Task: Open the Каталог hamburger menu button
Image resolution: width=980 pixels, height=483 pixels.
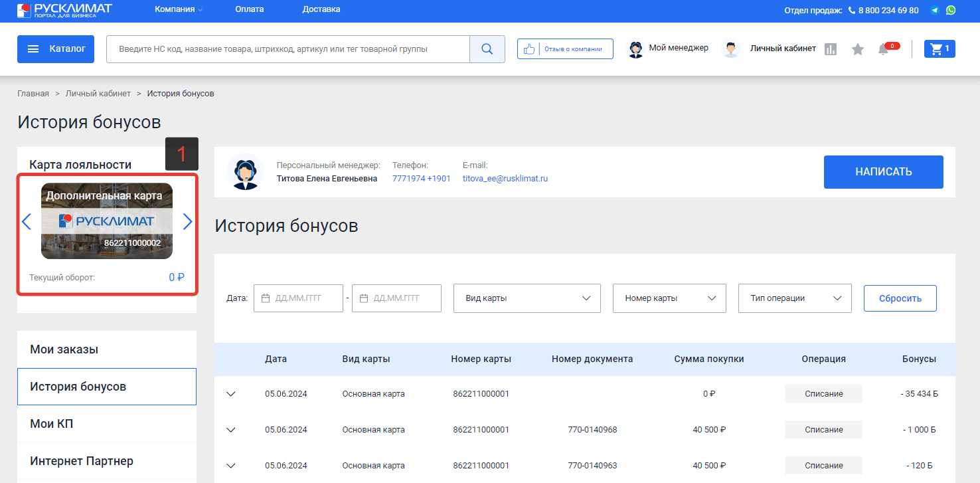Action: [56, 49]
